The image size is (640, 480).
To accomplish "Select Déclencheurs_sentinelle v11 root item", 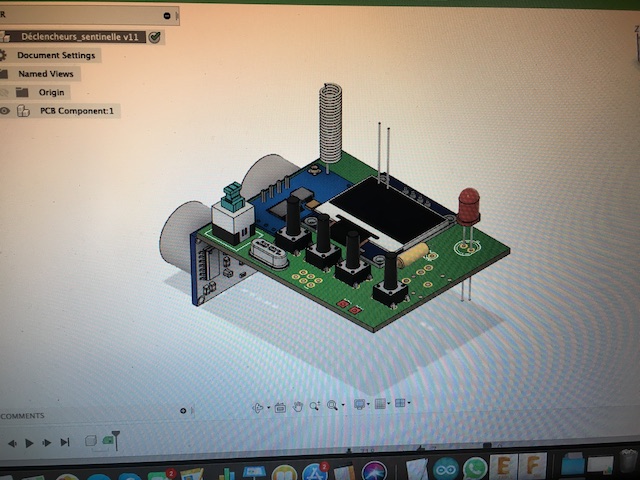I will [82, 37].
